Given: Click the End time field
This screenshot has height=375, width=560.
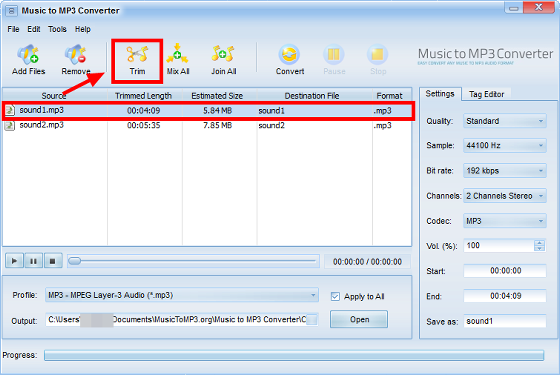Looking at the screenshot, I should click(505, 296).
